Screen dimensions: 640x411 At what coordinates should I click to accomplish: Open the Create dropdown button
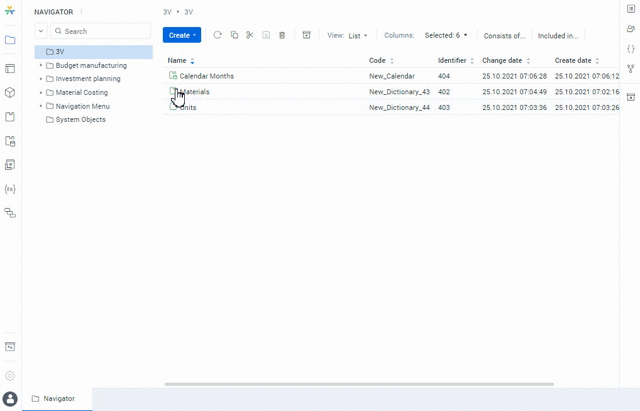tap(182, 35)
